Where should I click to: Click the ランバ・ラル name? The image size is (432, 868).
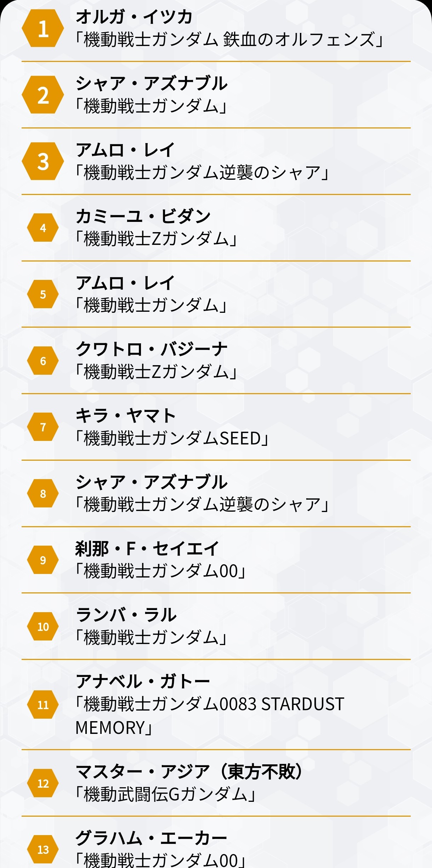click(126, 615)
